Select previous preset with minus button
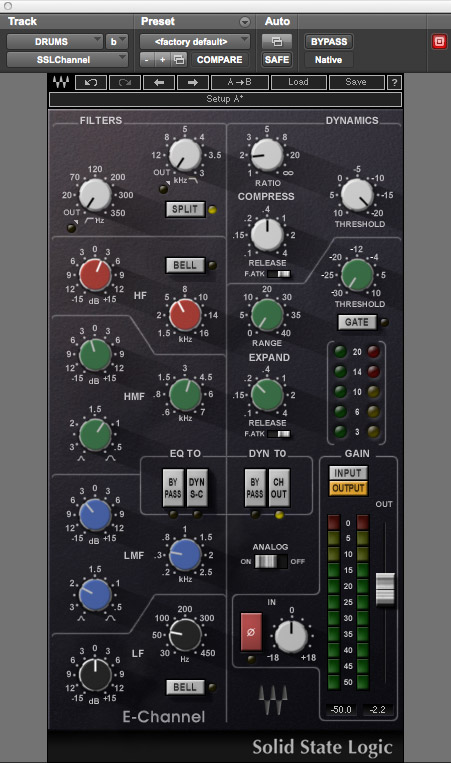Image resolution: width=451 pixels, height=763 pixels. point(147,60)
